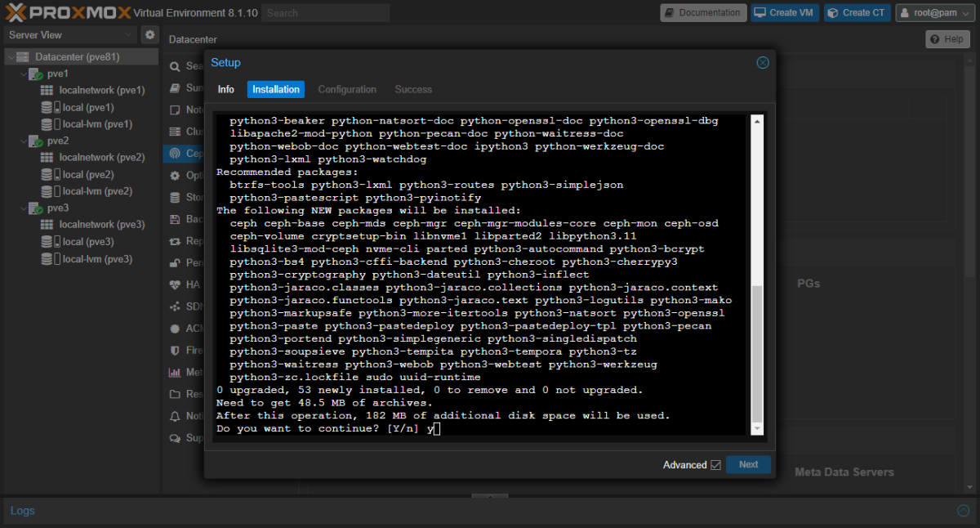Screen dimensions: 980x528
Task: Click the terminal scrollbar up arrow
Action: click(x=756, y=121)
